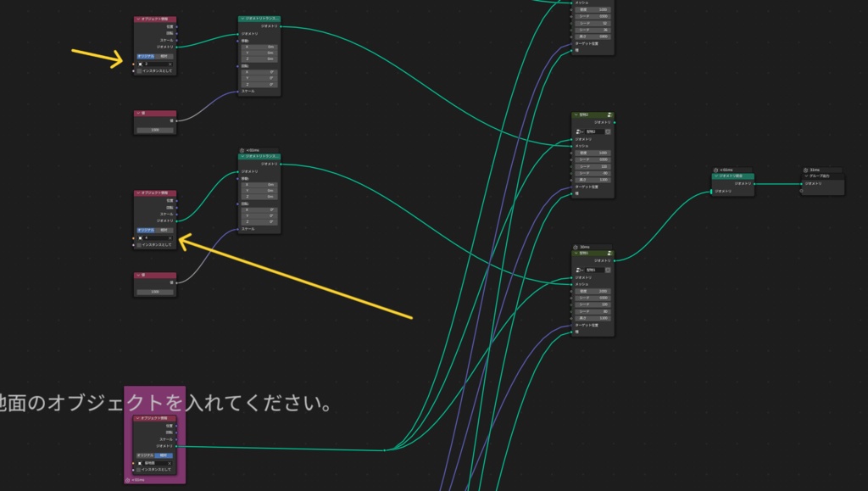
Task: Click the X to clear the 接地面 object field
Action: point(170,464)
